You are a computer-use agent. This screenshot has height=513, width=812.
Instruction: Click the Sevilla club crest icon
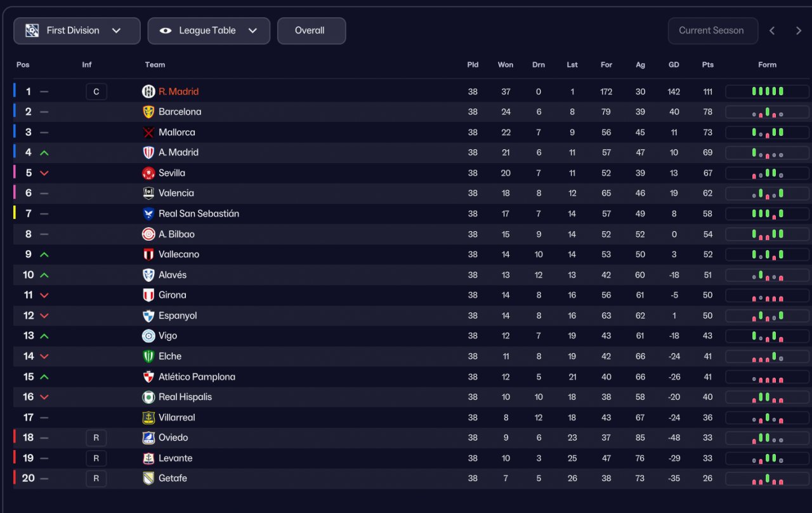click(148, 173)
